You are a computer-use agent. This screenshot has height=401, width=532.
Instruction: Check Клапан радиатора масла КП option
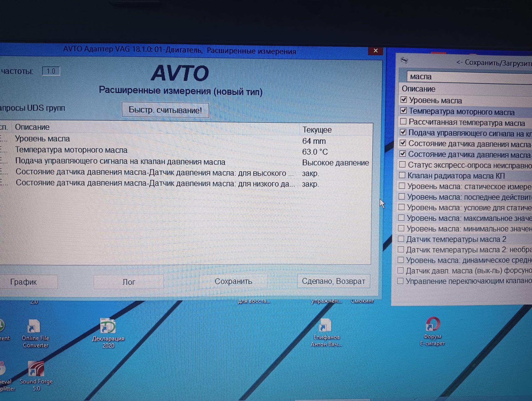coord(402,175)
